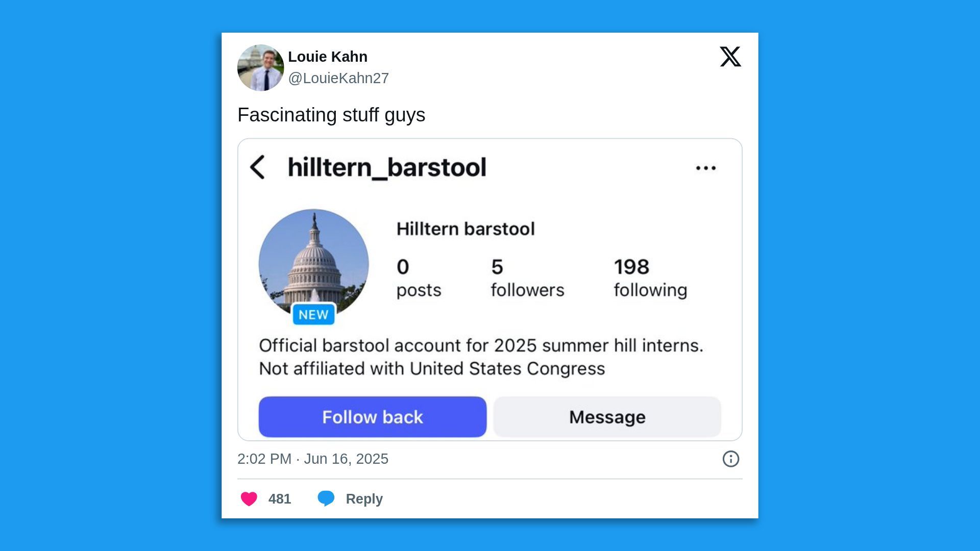Open @LouieKahn27's profile handle
980x551 pixels.
point(338,78)
